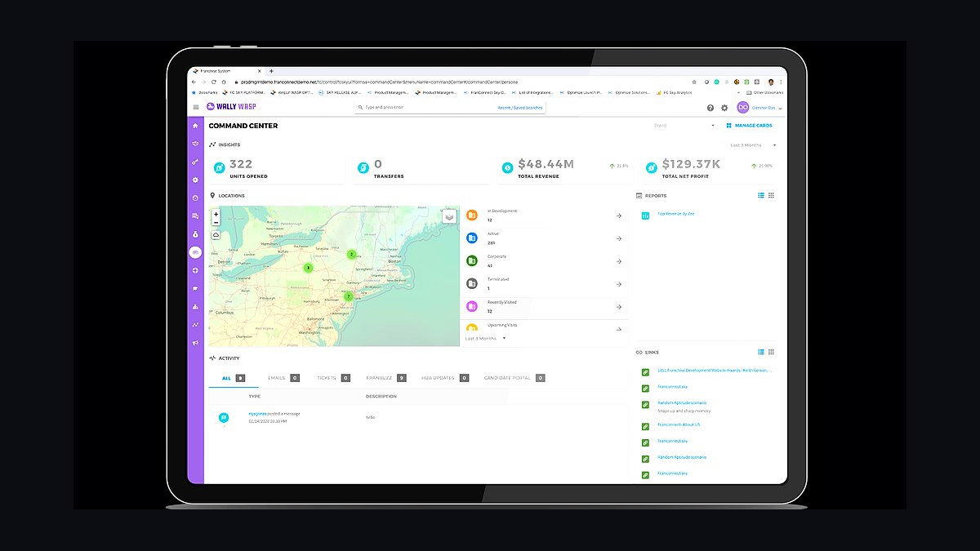
Task: Select the Hub Updates activity tab
Action: [x=445, y=378]
